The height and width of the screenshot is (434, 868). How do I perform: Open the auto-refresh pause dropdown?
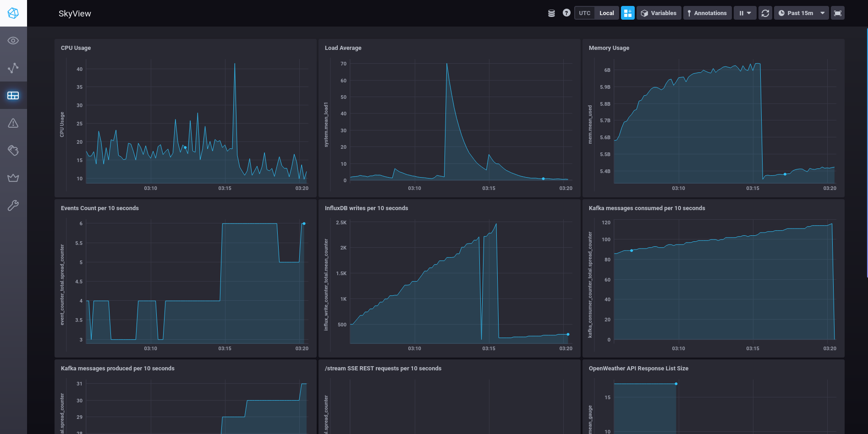pyautogui.click(x=745, y=13)
